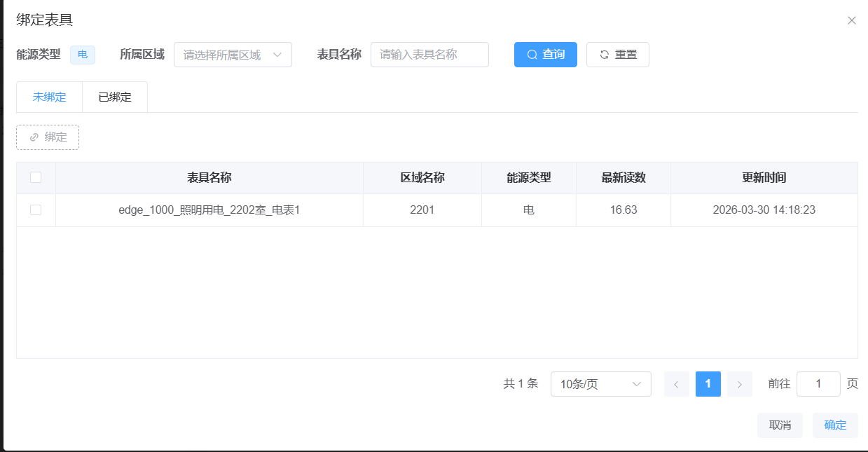This screenshot has height=452, width=868.
Task: Click the 绑定 link button
Action: coord(48,137)
